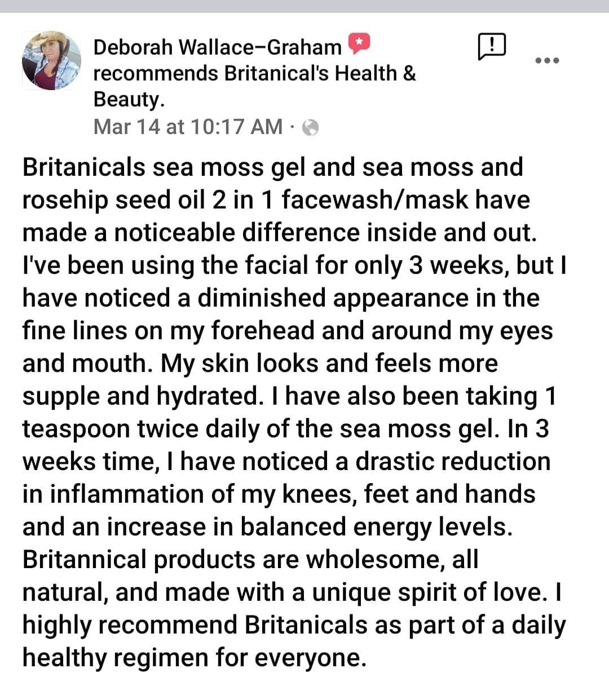Open Deborah Wallace-Graham's profile name link
This screenshot has height=700, width=609.
pos(217,47)
